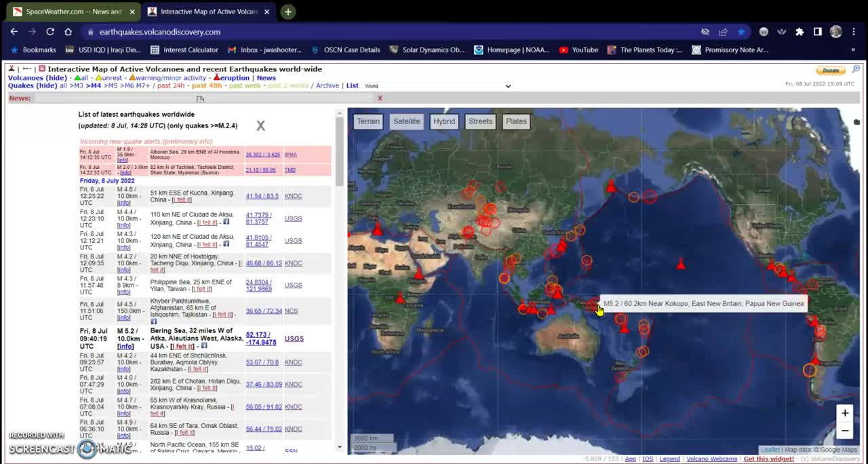Open the Homepage NOAA bookmark
This screenshot has height=464, width=868.
(512, 50)
